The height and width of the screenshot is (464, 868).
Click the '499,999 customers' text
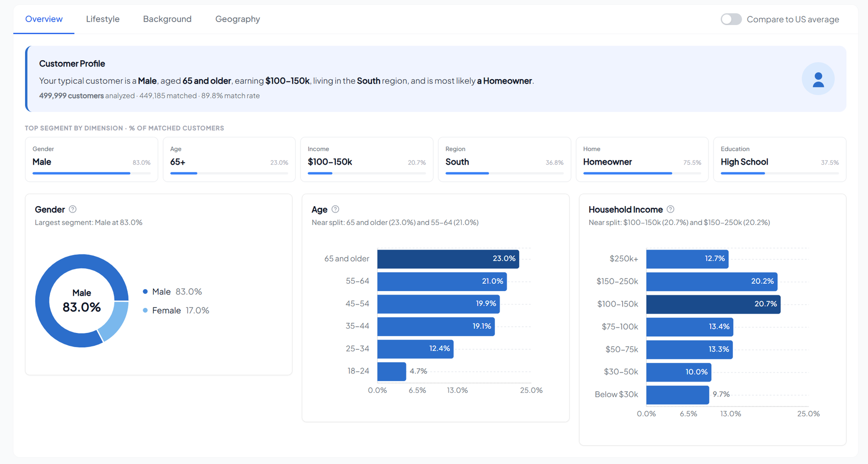[x=71, y=96]
